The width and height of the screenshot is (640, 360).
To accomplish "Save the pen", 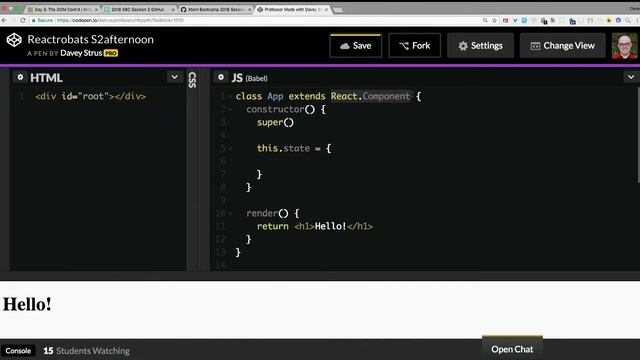I will coord(356,46).
